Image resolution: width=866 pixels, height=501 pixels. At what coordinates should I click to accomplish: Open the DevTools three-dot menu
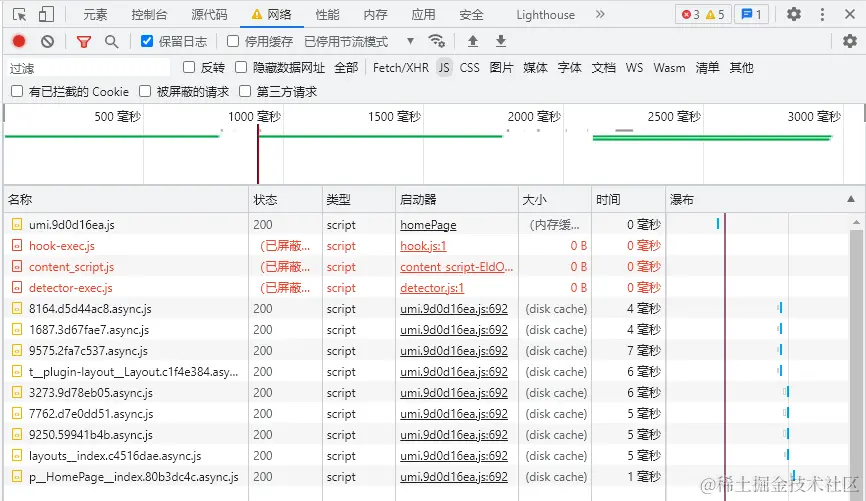point(822,14)
